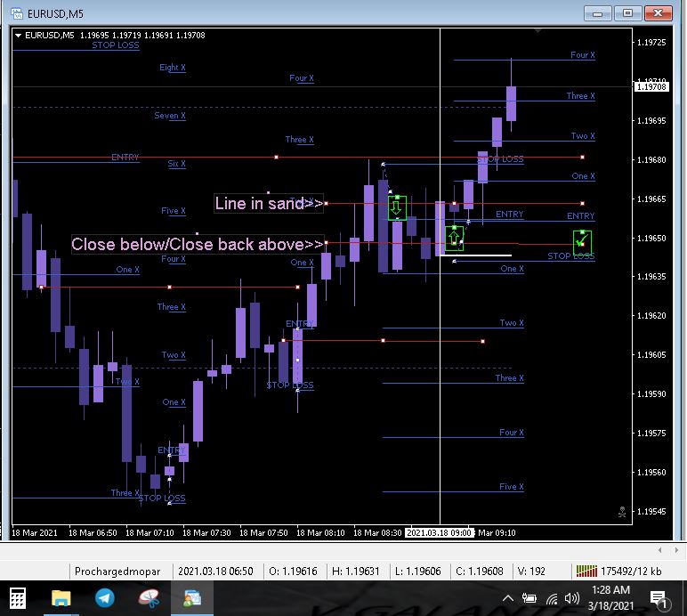Screen dimensions: 687x616
Task: Click the 'L: 1.19606' low value
Action: pyautogui.click(x=418, y=571)
